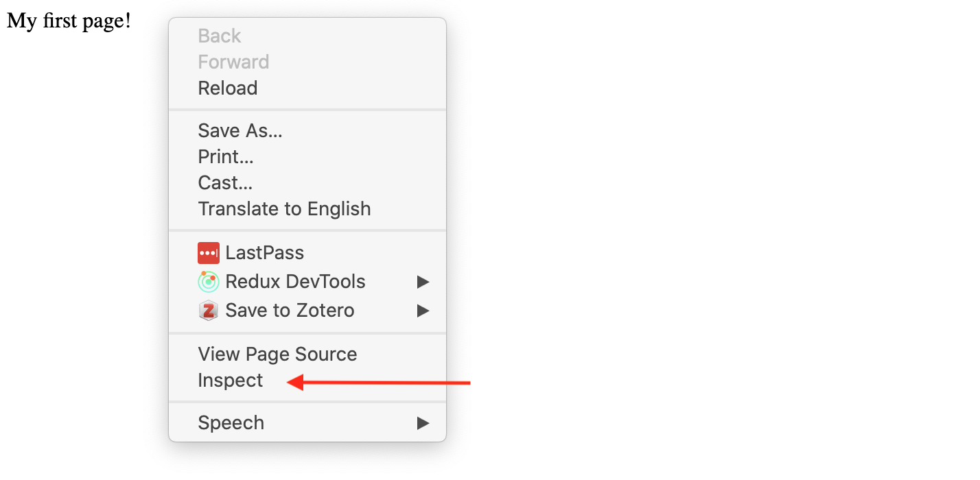Viewport: 980px width, 480px height.
Task: Click the disabled Forward entry
Action: 233,62
